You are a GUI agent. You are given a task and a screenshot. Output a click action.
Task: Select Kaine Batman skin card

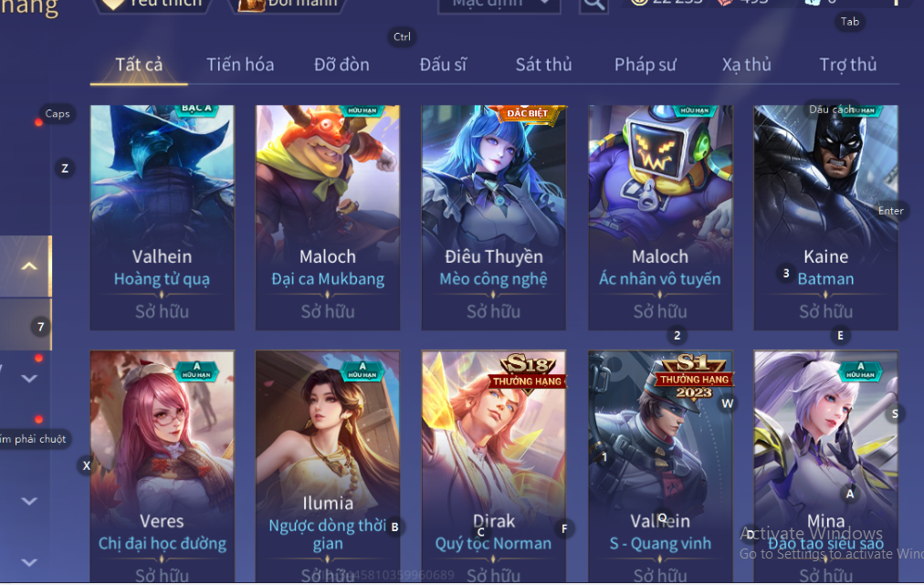[x=825, y=217]
